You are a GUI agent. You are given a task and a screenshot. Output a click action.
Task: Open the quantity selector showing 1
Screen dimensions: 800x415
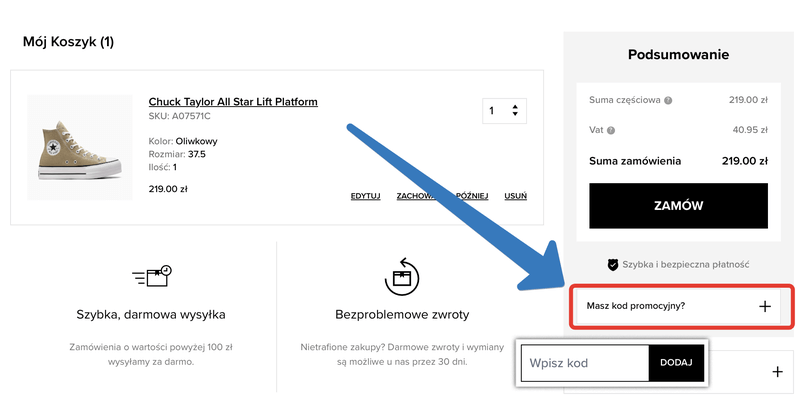point(503,110)
